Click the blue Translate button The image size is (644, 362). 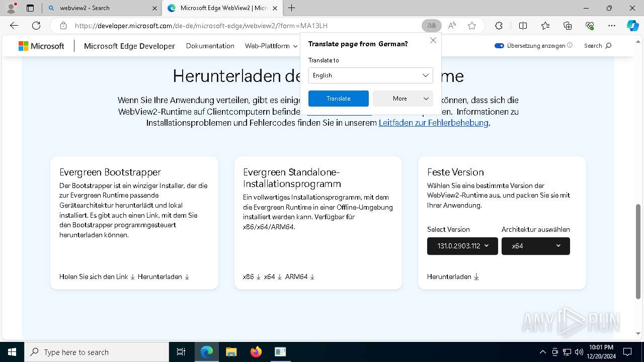[x=339, y=99]
